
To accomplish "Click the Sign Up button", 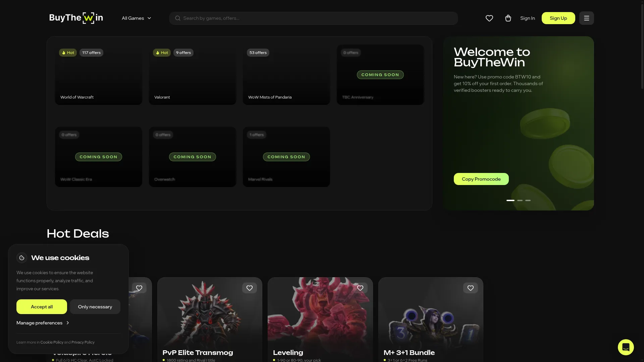I will pyautogui.click(x=558, y=18).
